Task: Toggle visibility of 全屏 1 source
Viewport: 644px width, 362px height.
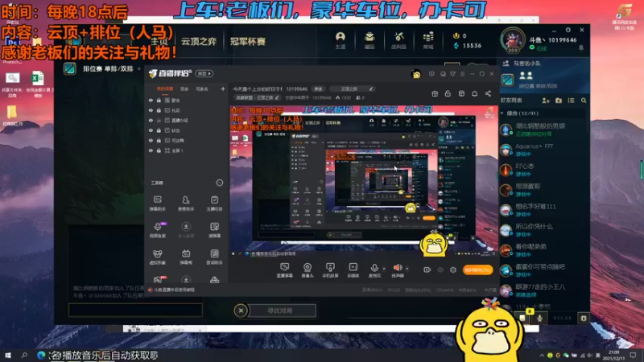Action: (x=151, y=150)
